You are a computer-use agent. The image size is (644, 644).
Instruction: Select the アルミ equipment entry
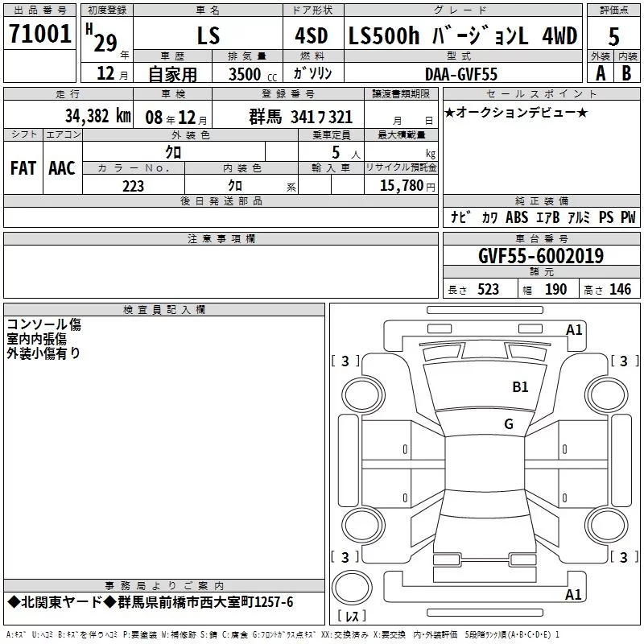click(579, 217)
